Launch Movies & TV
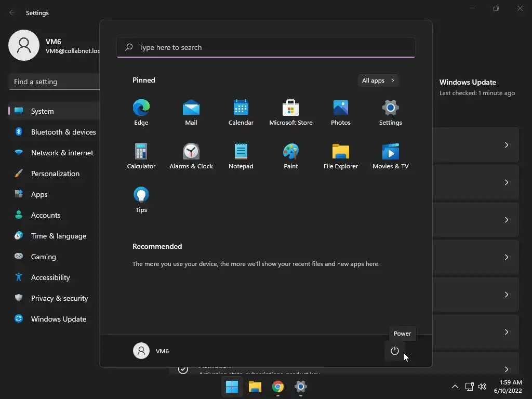The width and height of the screenshot is (532, 399). [x=391, y=156]
